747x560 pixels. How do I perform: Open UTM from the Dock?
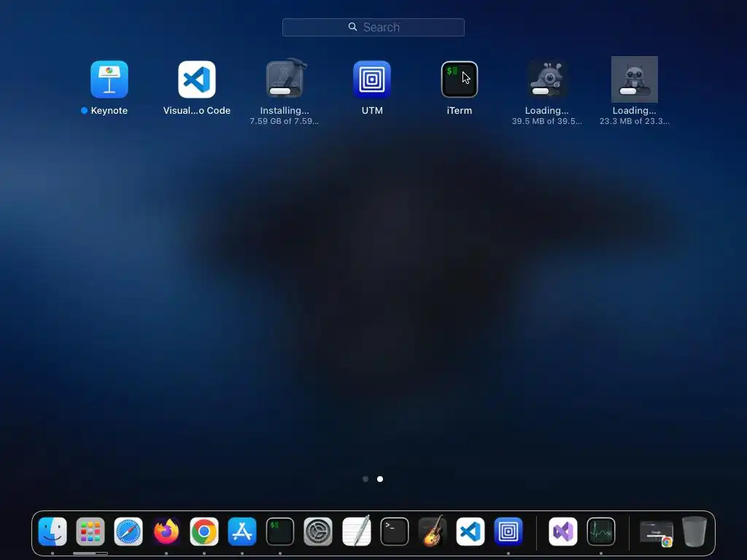pos(508,532)
